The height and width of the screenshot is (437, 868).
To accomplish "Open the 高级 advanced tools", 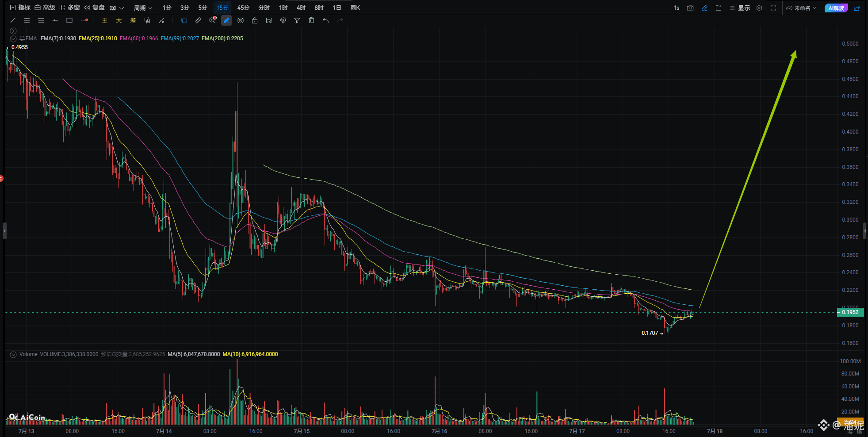I will pyautogui.click(x=45, y=8).
